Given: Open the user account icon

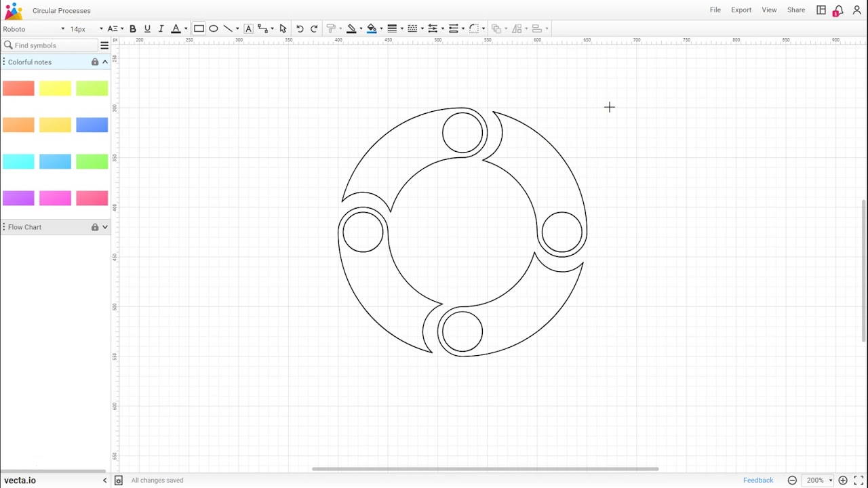Looking at the screenshot, I should [x=856, y=10].
